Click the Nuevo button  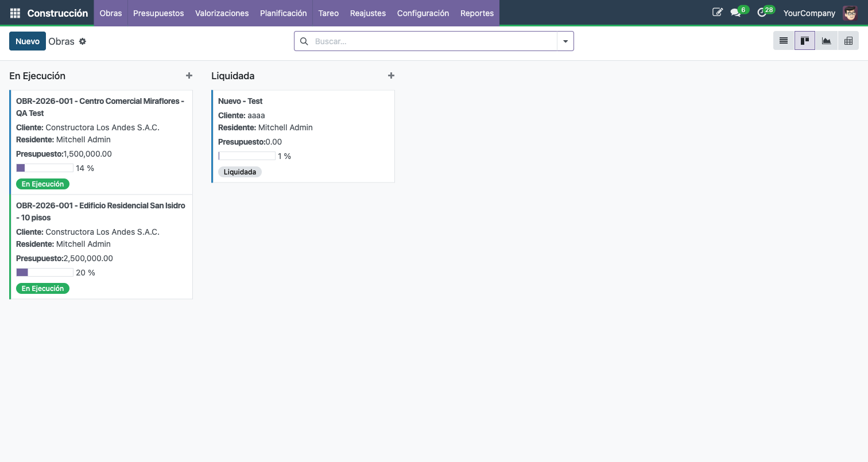point(27,41)
